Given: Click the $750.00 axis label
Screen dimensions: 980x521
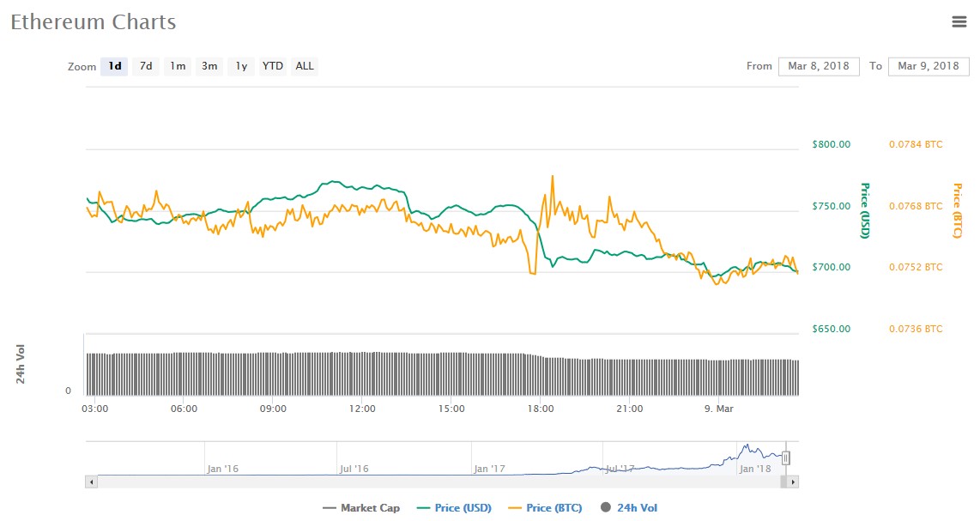Looking at the screenshot, I should 832,206.
